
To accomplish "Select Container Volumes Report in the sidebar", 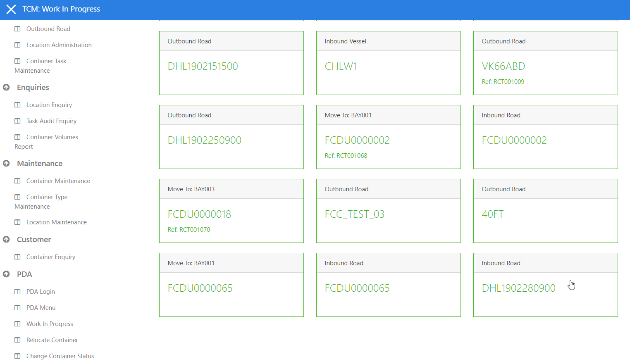I will click(52, 138).
